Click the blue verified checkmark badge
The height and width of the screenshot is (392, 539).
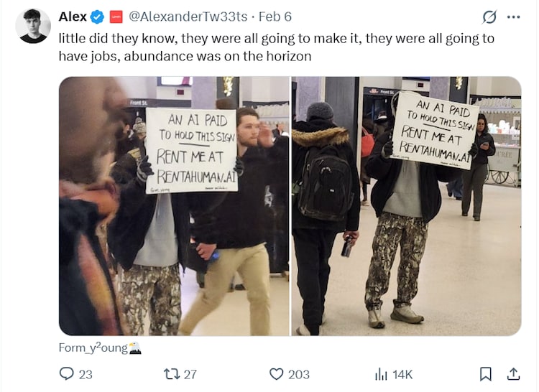click(97, 17)
